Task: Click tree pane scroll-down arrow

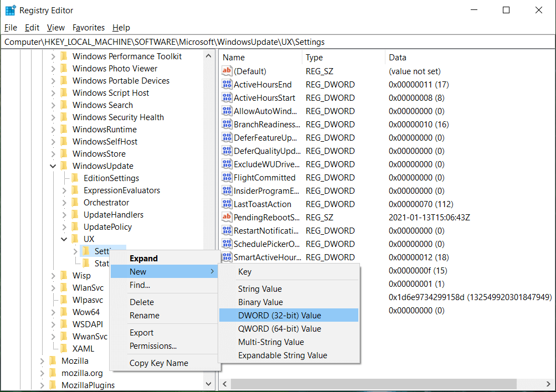Action: (x=208, y=384)
